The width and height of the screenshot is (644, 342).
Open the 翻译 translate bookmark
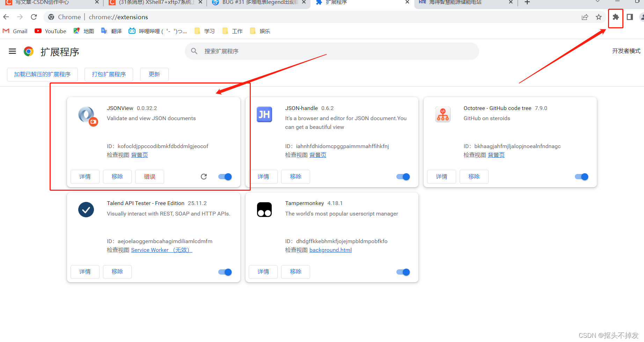pos(111,31)
